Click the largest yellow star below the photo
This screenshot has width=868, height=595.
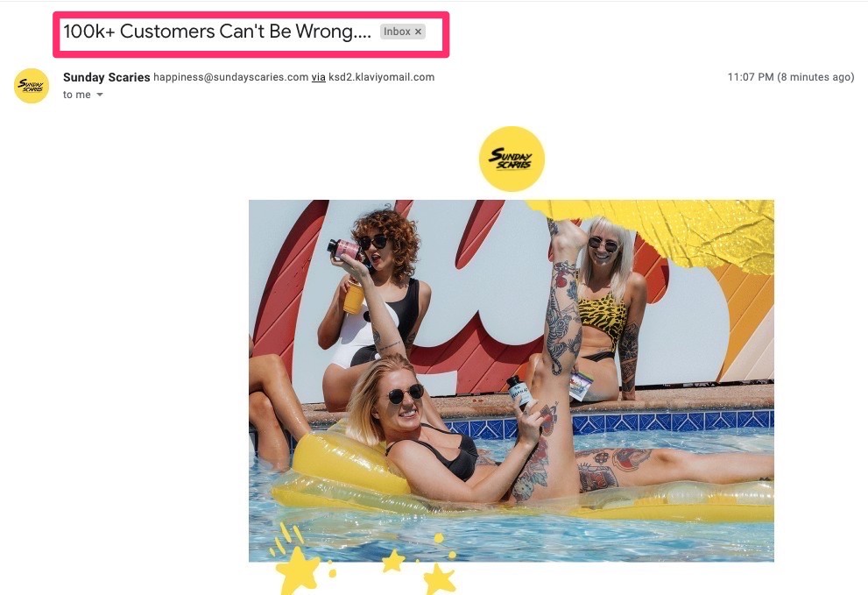click(299, 570)
